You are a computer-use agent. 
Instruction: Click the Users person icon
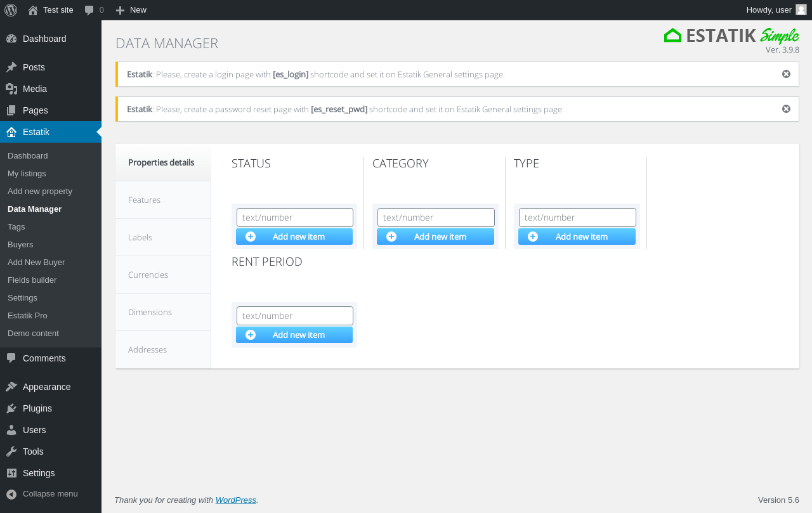tap(11, 430)
